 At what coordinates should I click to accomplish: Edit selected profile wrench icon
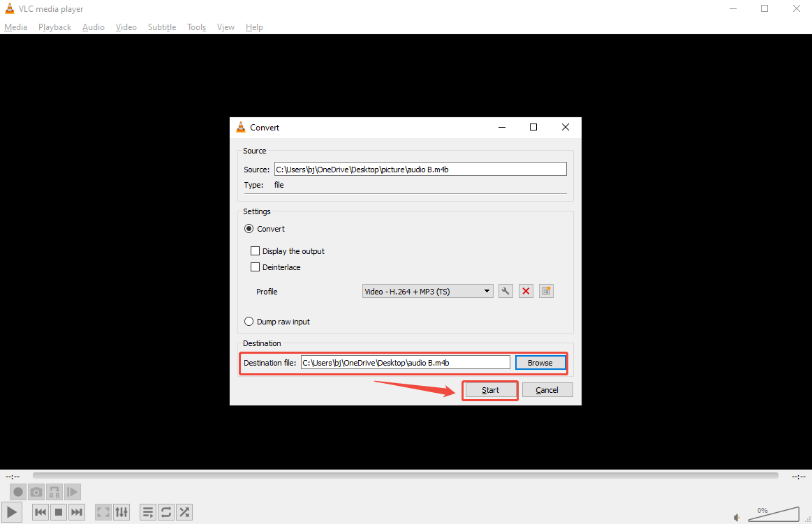[x=505, y=291]
